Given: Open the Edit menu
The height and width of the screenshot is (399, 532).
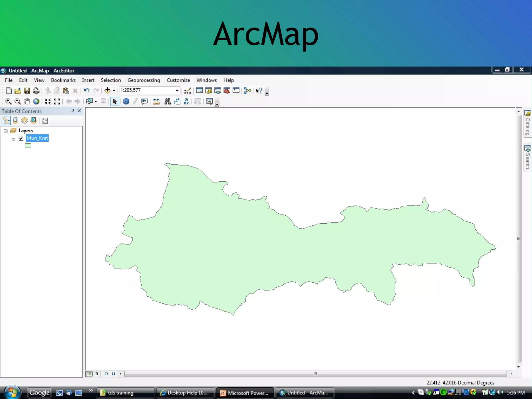Looking at the screenshot, I should tap(23, 80).
